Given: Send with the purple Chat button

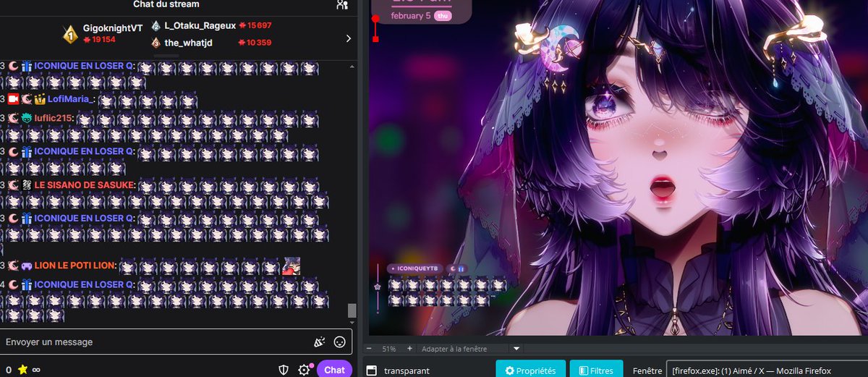Looking at the screenshot, I should [x=334, y=369].
